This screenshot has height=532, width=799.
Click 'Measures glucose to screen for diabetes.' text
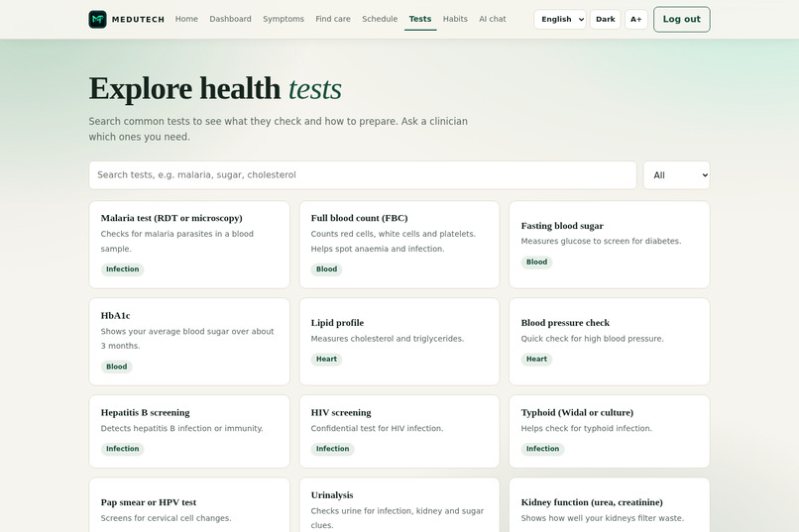coord(601,242)
